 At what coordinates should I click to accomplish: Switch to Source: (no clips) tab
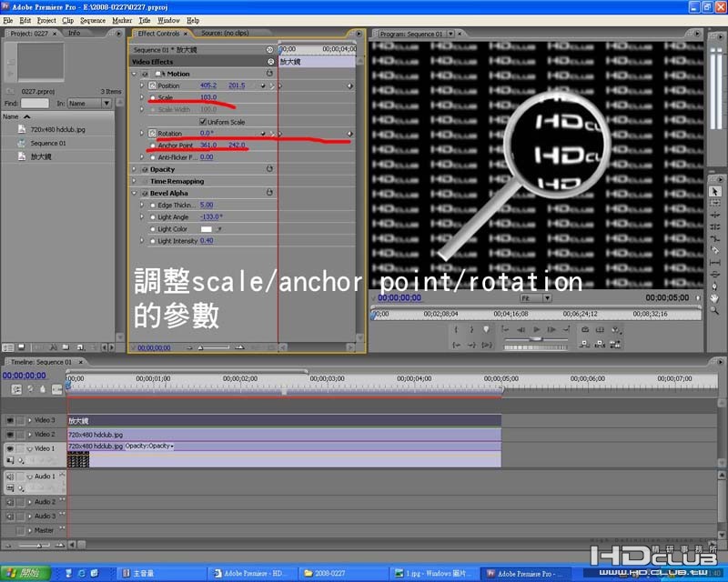point(225,33)
